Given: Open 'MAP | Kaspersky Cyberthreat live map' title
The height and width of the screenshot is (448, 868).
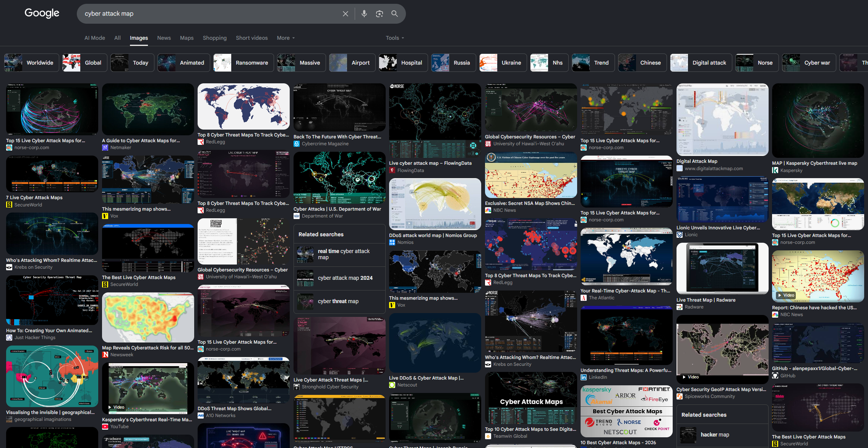Looking at the screenshot, I should click(814, 163).
